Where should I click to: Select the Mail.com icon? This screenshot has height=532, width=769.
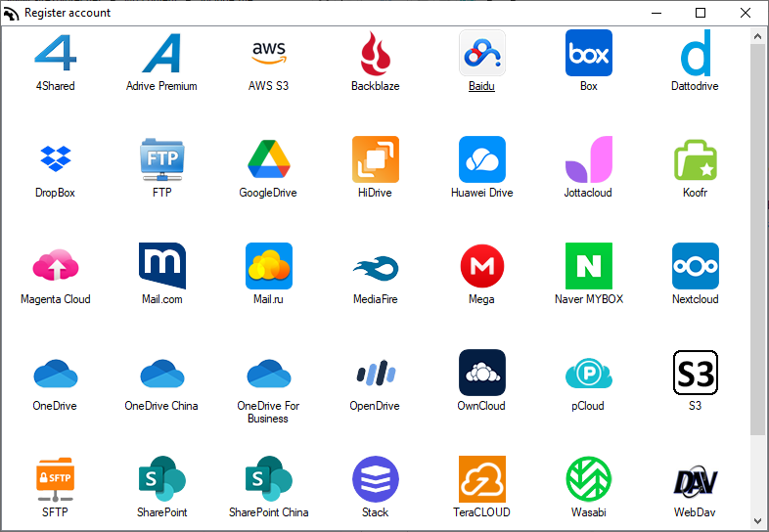tap(161, 265)
